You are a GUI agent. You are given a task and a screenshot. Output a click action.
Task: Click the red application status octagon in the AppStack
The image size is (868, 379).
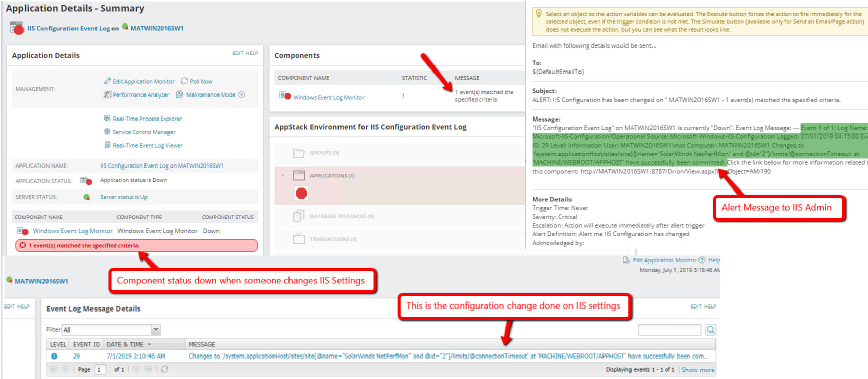pyautogui.click(x=302, y=193)
